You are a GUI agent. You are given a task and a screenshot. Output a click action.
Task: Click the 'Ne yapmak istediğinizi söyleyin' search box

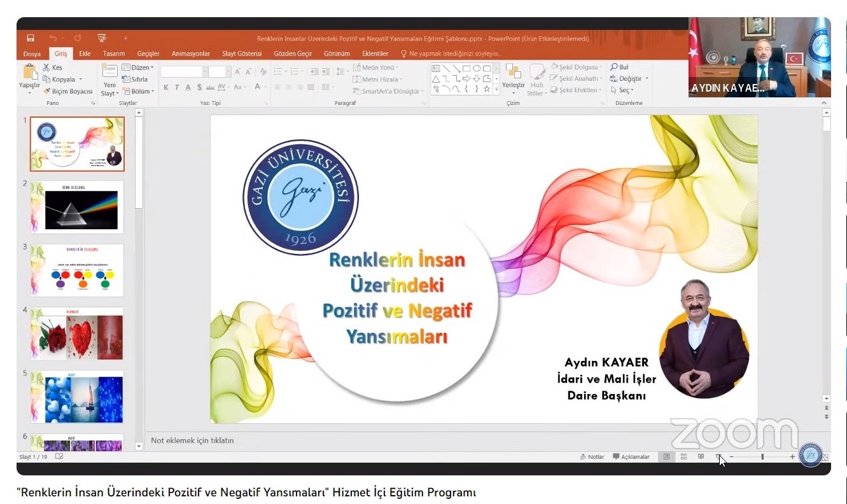click(451, 54)
